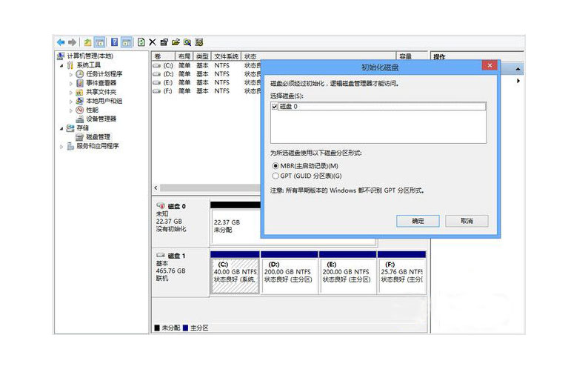Viewport: 588px width, 378px height.
Task: Select MBR(主启动记录) partition style
Action: click(275, 165)
